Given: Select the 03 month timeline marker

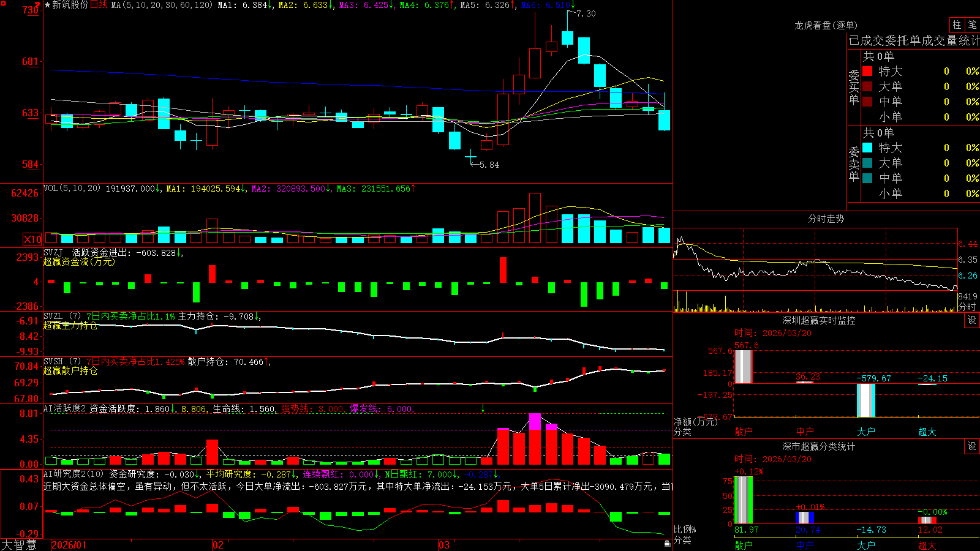Looking at the screenshot, I should pyautogui.click(x=444, y=545).
